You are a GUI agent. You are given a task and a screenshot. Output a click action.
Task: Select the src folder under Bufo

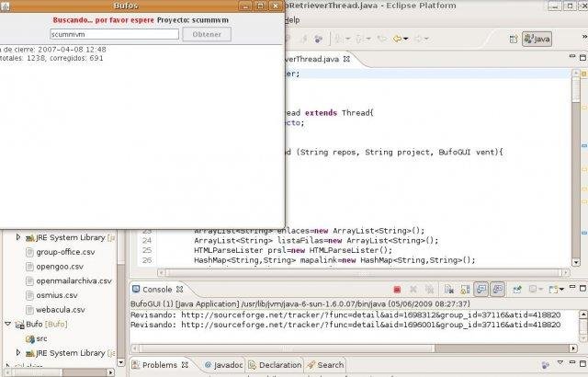pyautogui.click(x=41, y=338)
